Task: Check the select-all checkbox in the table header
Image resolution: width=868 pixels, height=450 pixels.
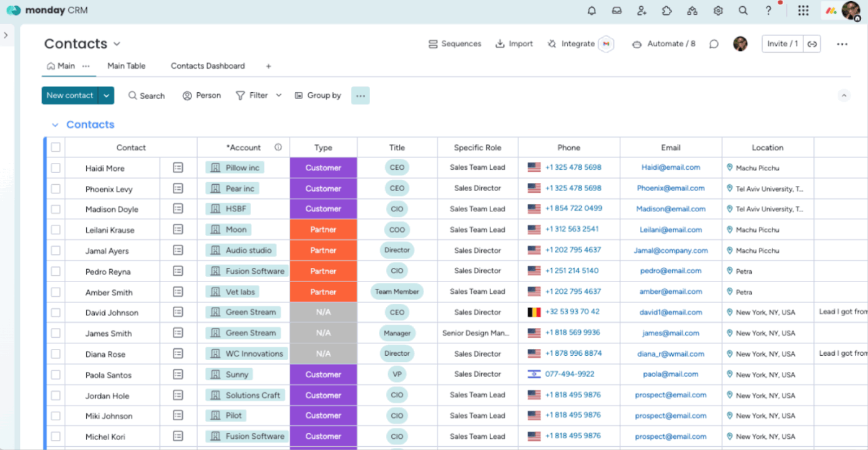Action: pos(55,147)
